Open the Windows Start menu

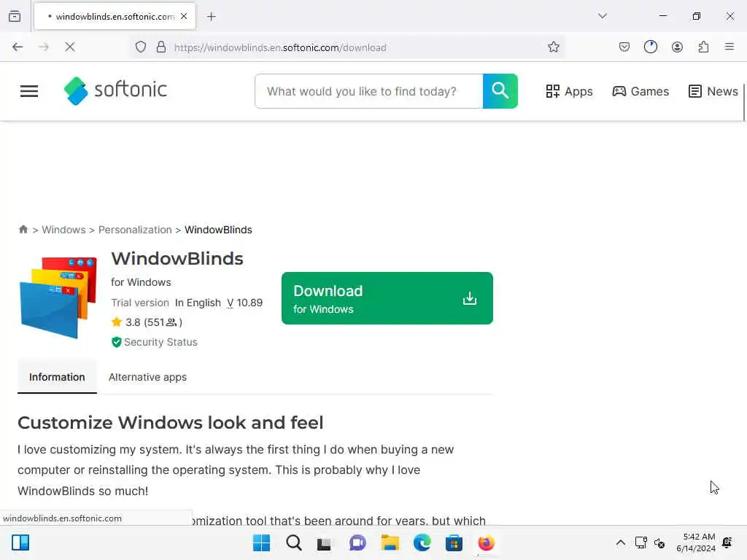tap(262, 542)
